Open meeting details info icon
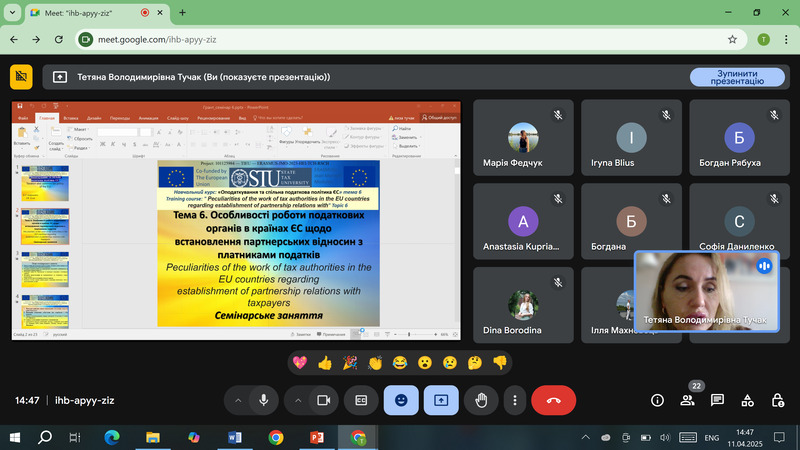 pos(657,401)
